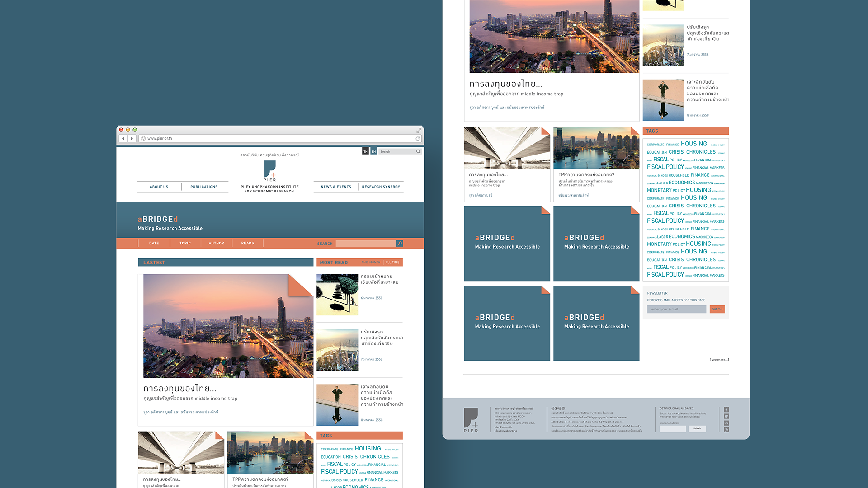Reload the page using refresh icon
The image size is (868, 488).
click(x=418, y=139)
